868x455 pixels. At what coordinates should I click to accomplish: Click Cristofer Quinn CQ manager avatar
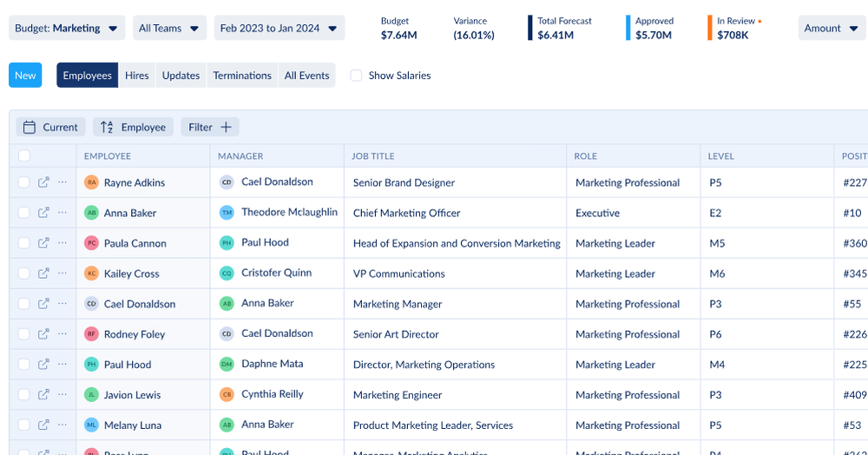[227, 273]
